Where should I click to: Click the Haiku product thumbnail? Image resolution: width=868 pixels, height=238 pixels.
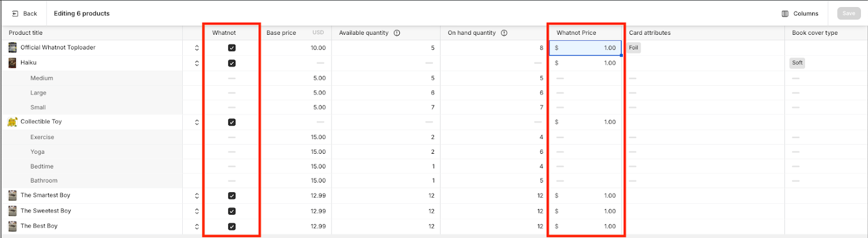(x=12, y=63)
